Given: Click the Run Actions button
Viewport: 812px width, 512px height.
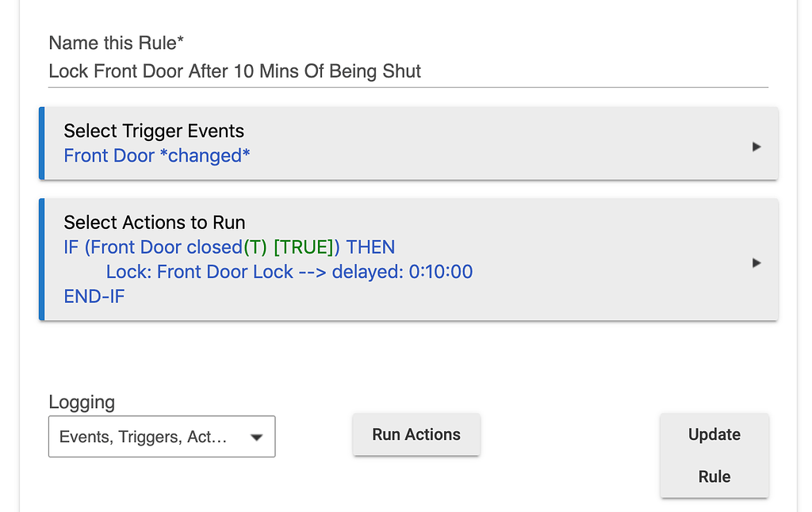Looking at the screenshot, I should point(416,434).
